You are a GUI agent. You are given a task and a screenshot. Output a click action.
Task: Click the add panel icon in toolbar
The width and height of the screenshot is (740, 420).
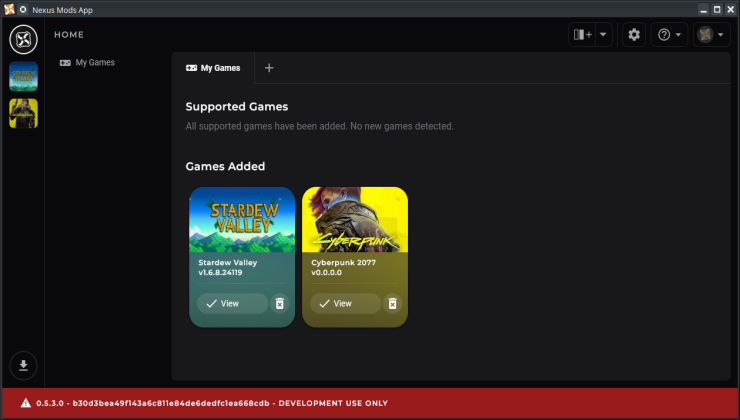[x=582, y=35]
